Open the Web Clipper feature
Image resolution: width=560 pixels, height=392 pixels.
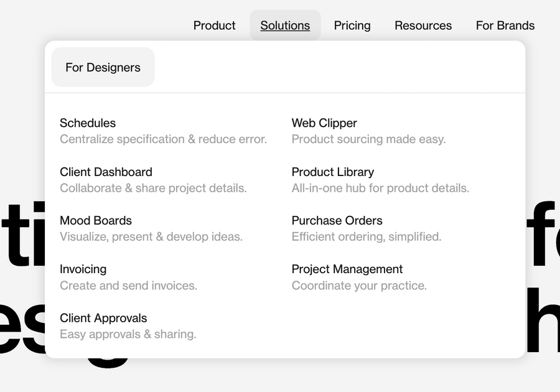pyautogui.click(x=324, y=123)
